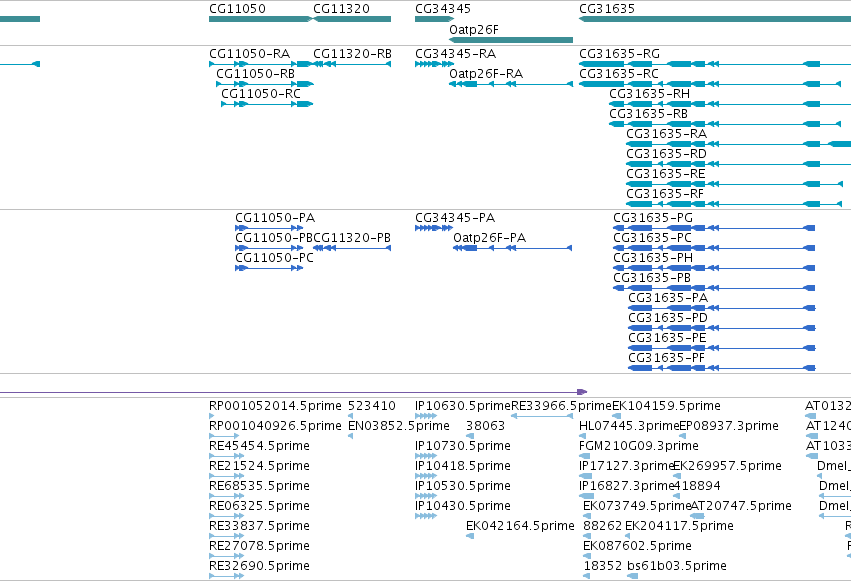
Task: Click transcript CG11050-RB
Action: coord(265,84)
